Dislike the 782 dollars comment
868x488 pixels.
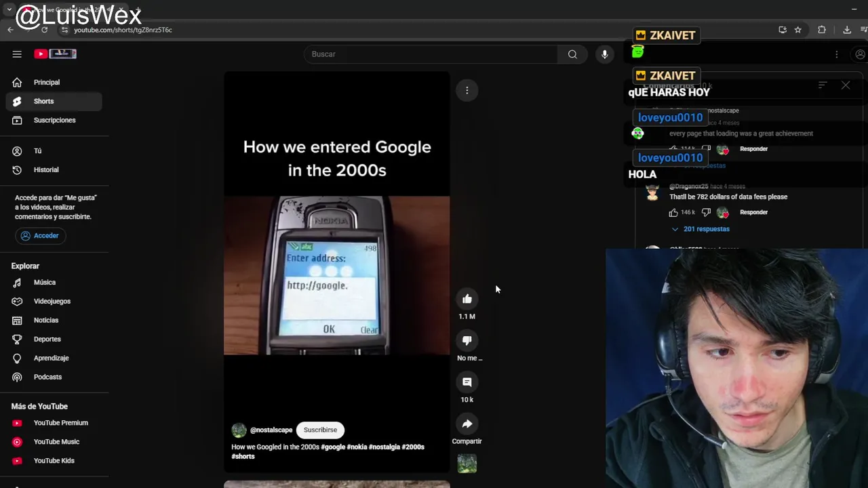pos(706,212)
